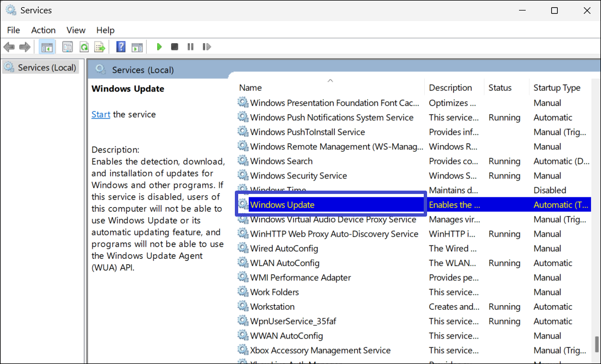The height and width of the screenshot is (364, 601).
Task: Select Services (Local) in the console tree
Action: coord(47,68)
